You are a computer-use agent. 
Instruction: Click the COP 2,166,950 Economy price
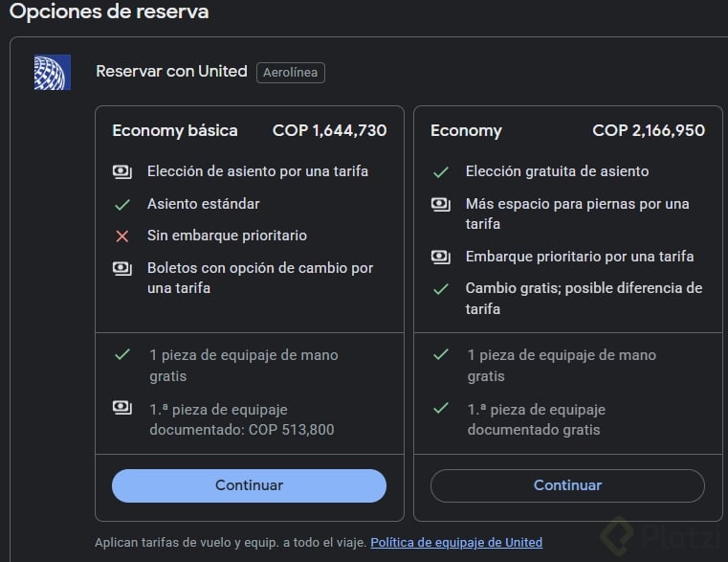pyautogui.click(x=649, y=131)
